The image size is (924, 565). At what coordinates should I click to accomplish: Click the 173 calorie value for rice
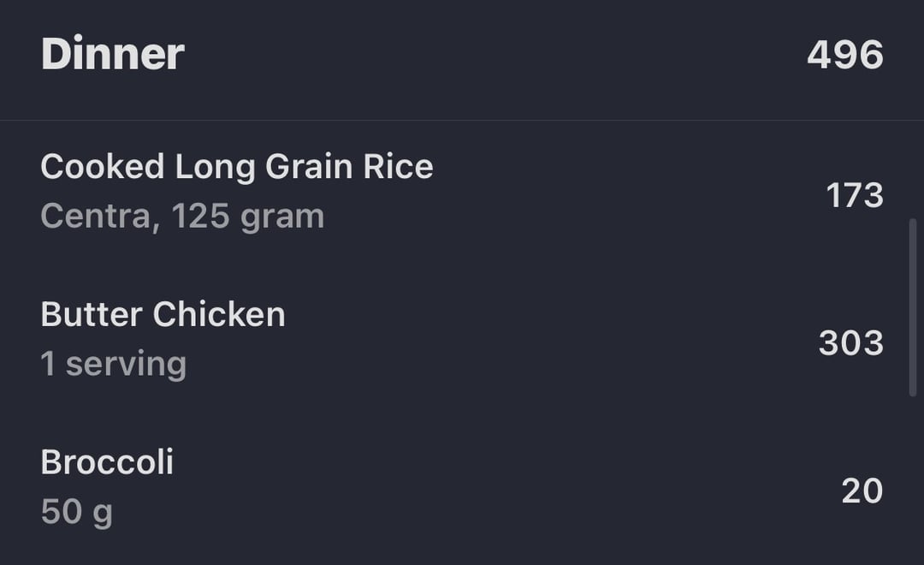[854, 196]
